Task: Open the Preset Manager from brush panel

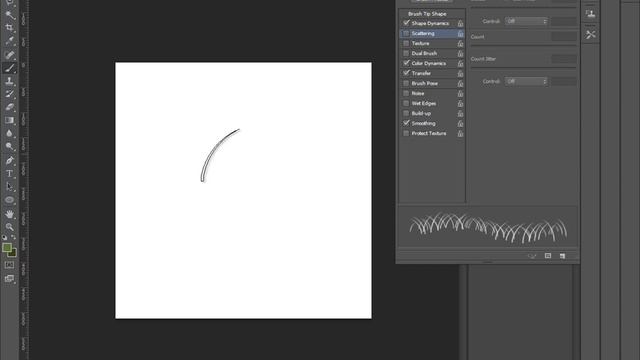Action: click(548, 256)
